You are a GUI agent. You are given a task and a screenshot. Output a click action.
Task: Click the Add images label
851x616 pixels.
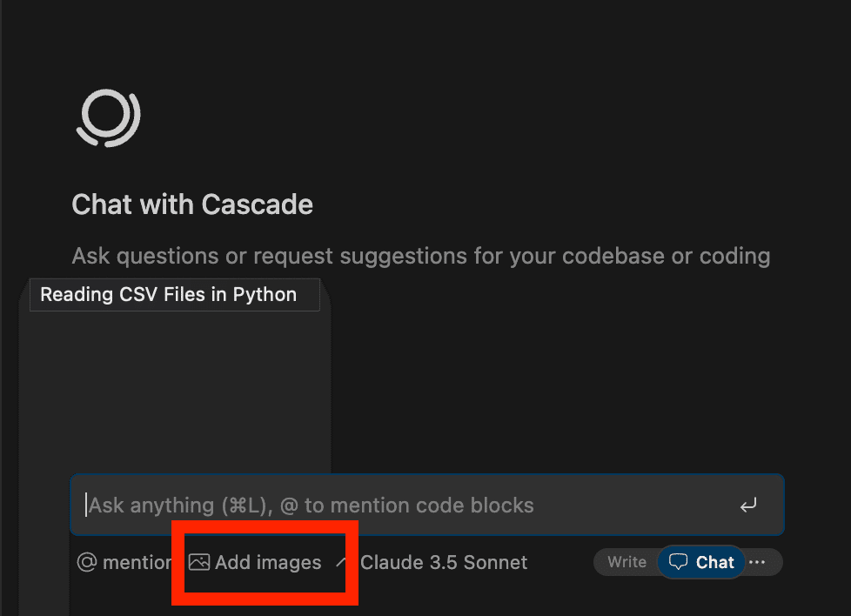(x=268, y=562)
